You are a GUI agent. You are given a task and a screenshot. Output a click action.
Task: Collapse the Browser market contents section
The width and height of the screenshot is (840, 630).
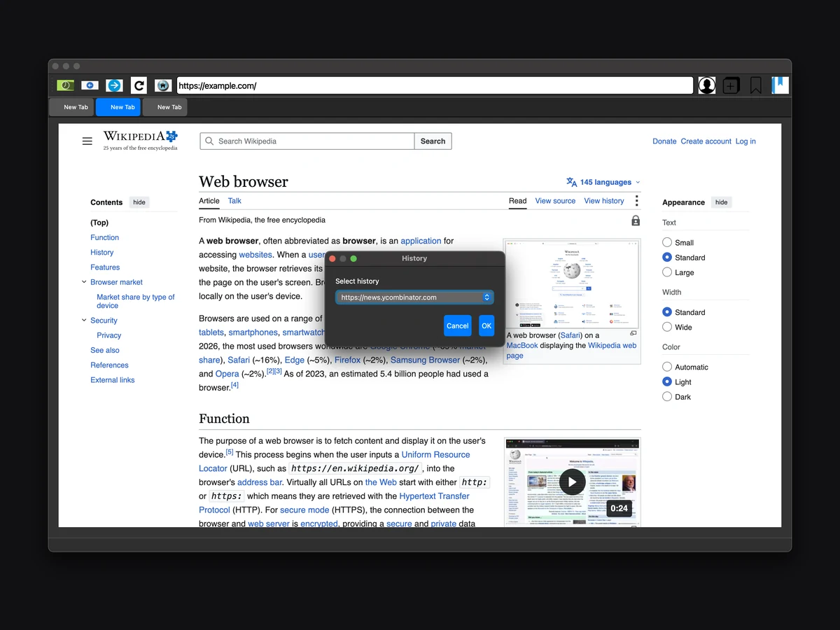pyautogui.click(x=84, y=282)
